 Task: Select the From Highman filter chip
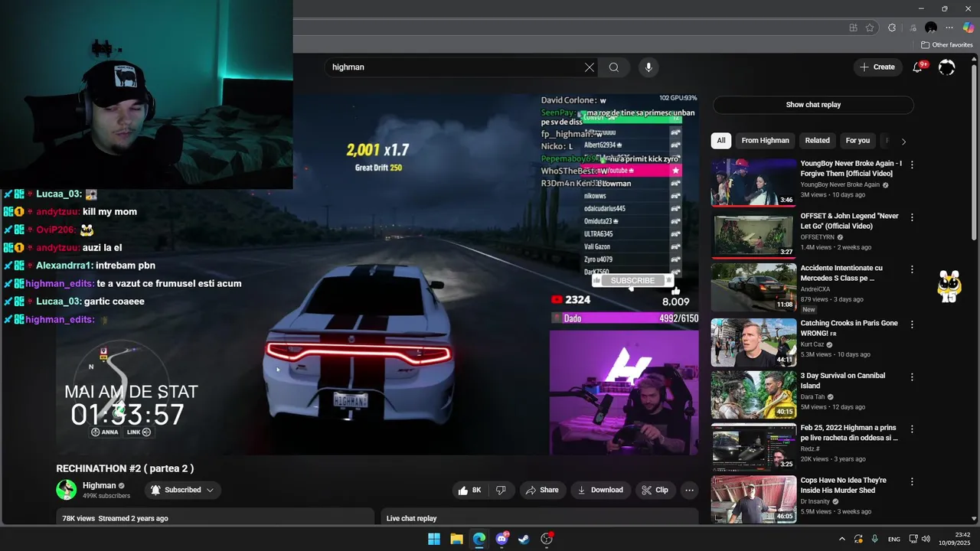(765, 141)
